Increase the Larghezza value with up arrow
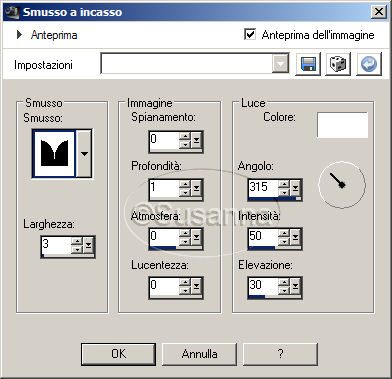 (77, 241)
